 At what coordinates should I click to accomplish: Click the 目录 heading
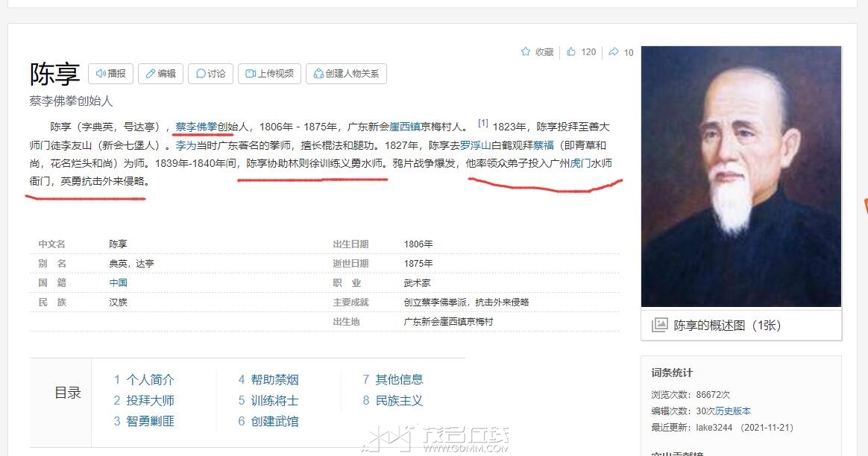coord(68,393)
